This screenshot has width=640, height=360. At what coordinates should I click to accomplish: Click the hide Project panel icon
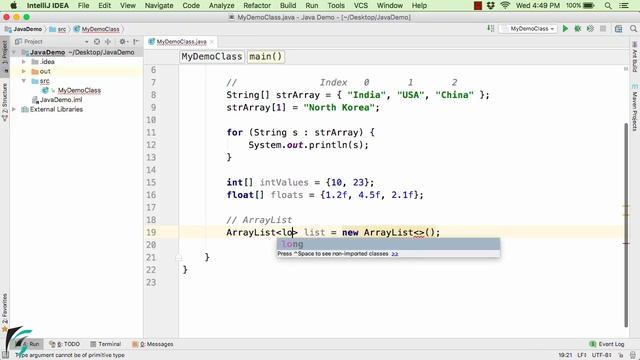point(136,42)
